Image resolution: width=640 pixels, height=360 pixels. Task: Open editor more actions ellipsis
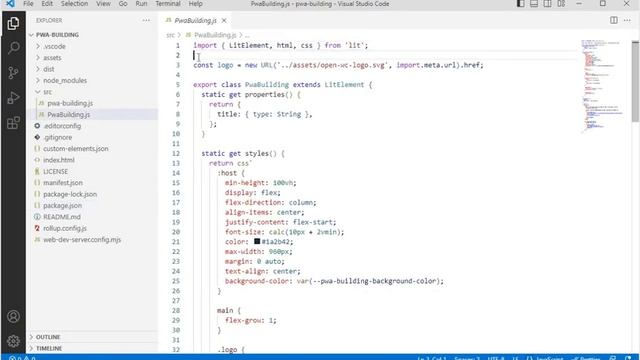tap(627, 20)
